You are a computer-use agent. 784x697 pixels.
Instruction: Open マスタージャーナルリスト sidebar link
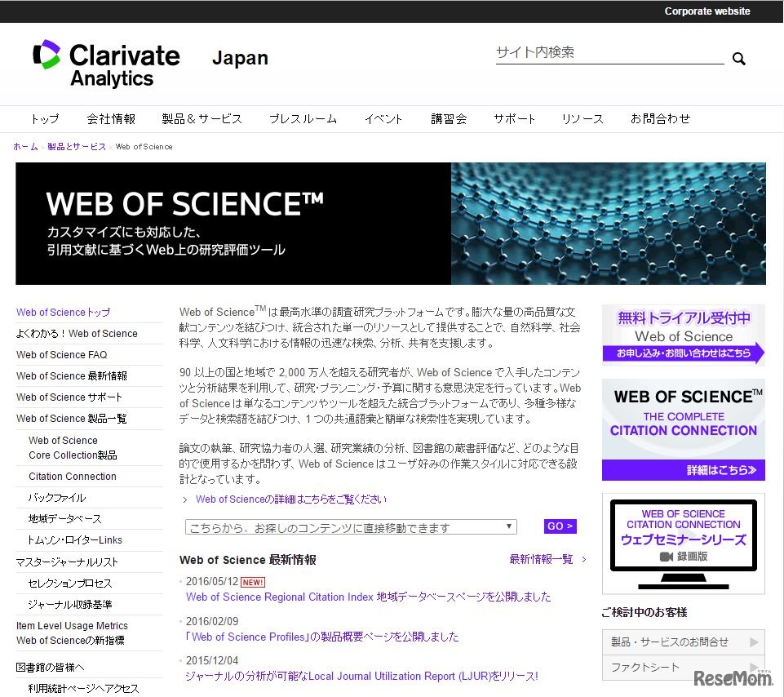67,562
